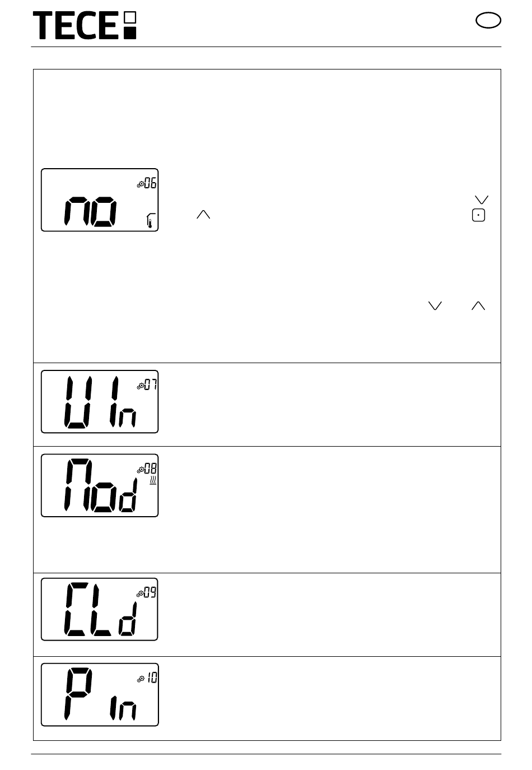Click the down arrow paired beside an up arrow
Screen dimensions: 532x770
click(435, 305)
